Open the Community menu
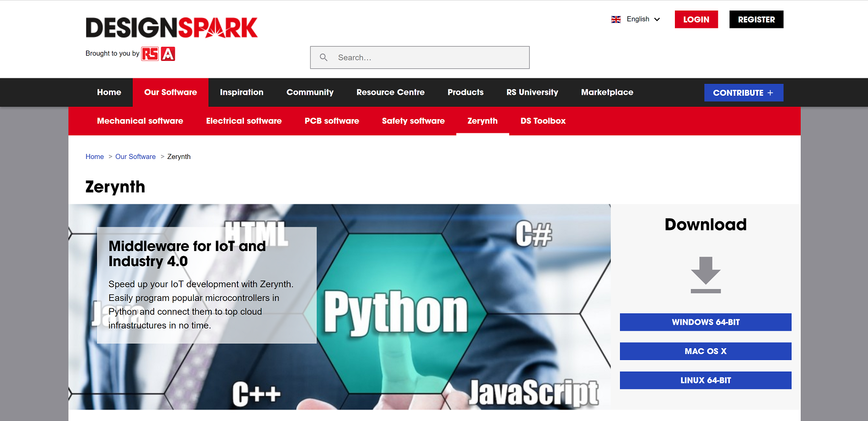The image size is (868, 421). (310, 92)
